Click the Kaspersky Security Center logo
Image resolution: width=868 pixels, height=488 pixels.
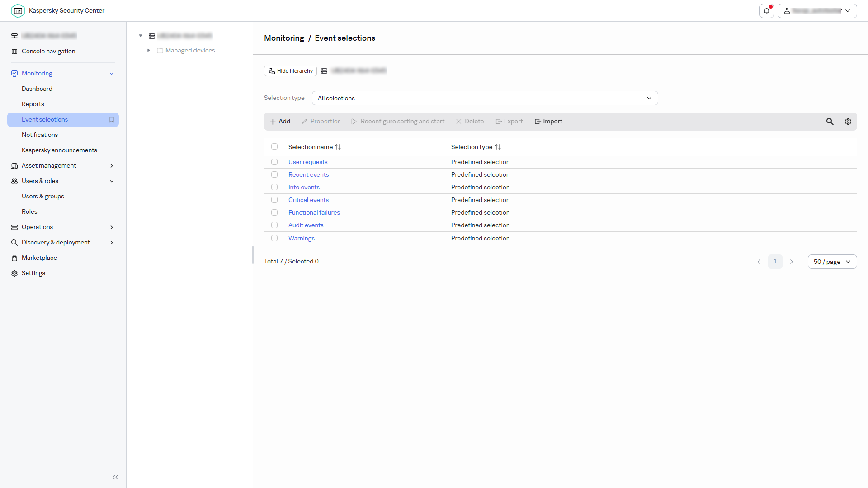click(18, 11)
